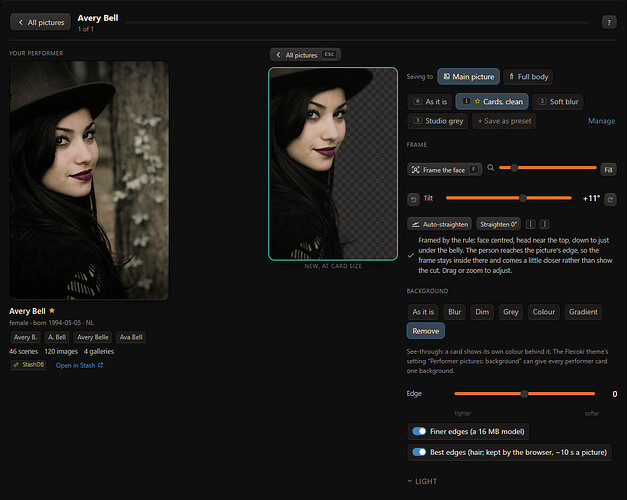Click Save as preset

pyautogui.click(x=504, y=121)
